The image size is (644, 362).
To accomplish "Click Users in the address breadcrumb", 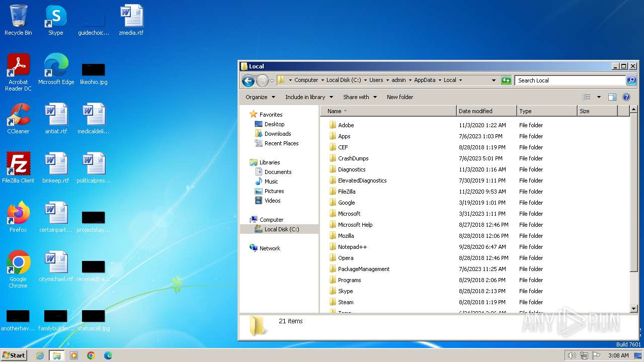I will pos(376,80).
